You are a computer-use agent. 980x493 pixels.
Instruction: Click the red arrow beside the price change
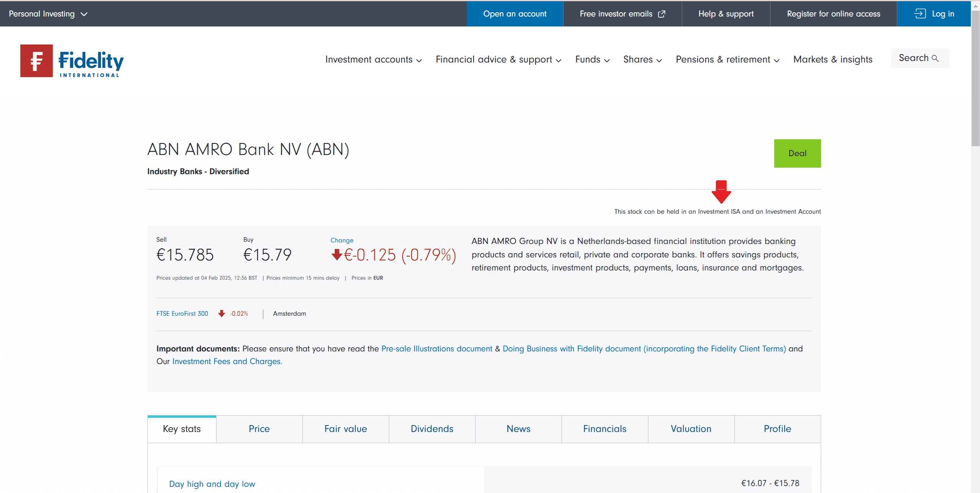coord(337,255)
